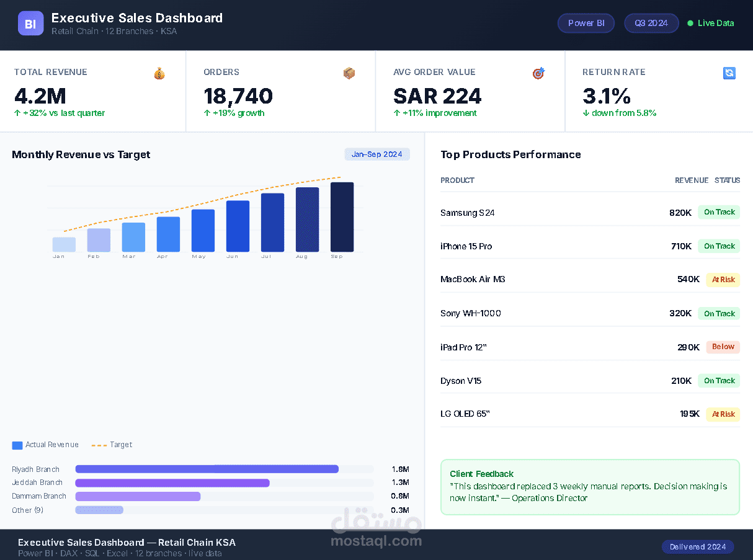This screenshot has width=753, height=560.
Task: Click the Jan bar in revenue chart
Action: coord(64,244)
